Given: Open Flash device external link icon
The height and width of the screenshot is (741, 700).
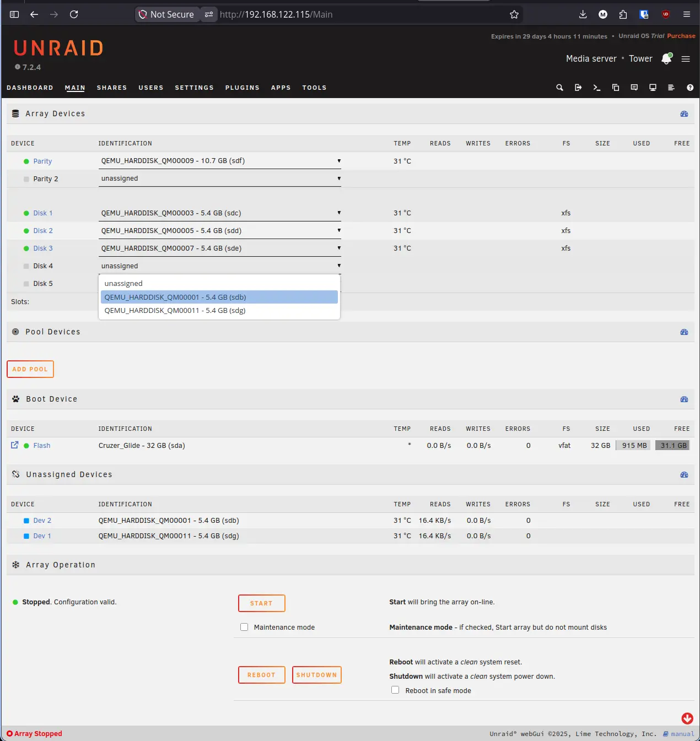Looking at the screenshot, I should point(15,445).
